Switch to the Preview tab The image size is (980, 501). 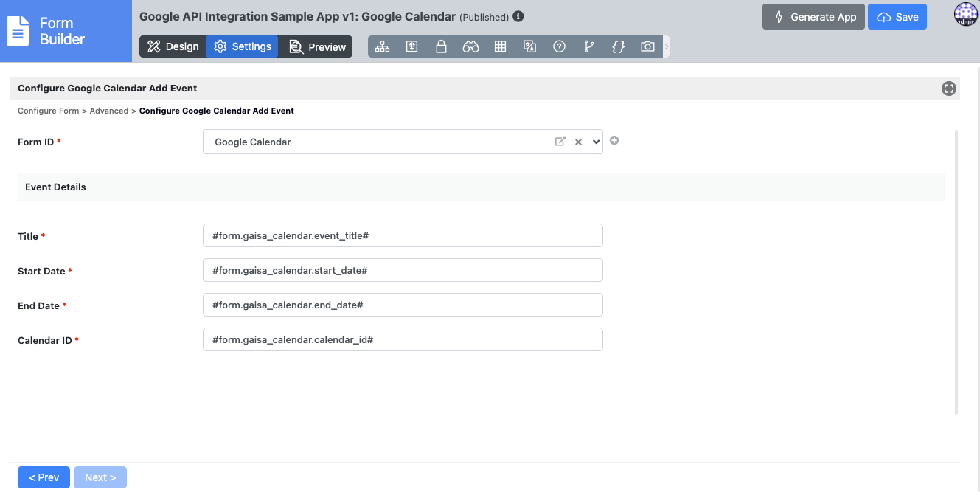click(316, 46)
